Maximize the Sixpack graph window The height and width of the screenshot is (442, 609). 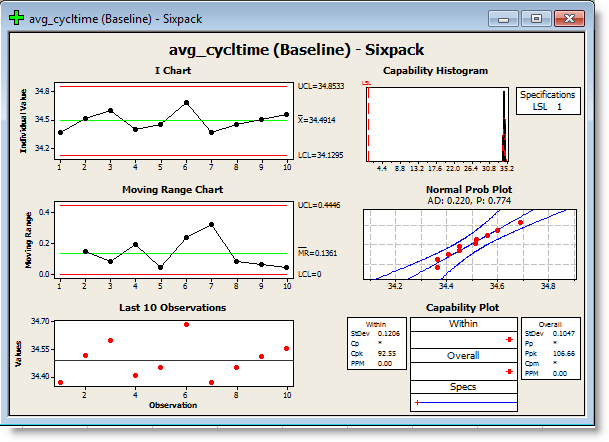click(536, 18)
